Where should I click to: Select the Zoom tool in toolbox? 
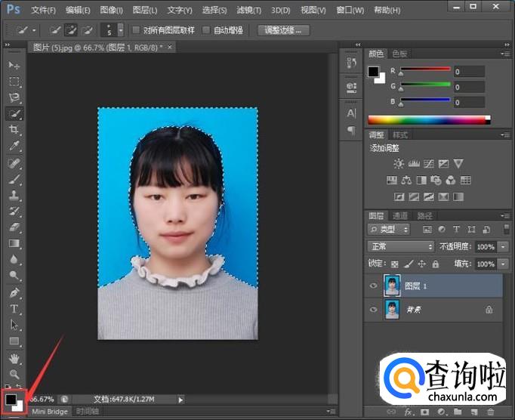click(x=14, y=373)
